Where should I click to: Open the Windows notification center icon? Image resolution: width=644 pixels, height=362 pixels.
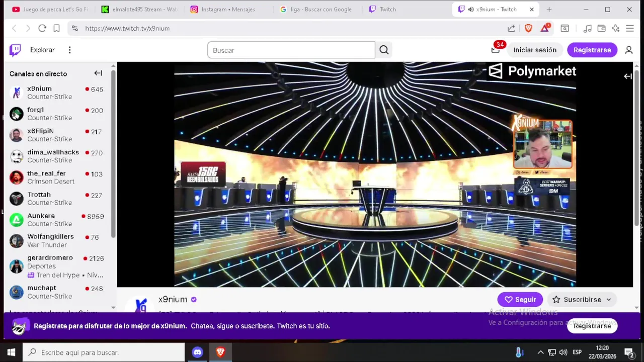[x=629, y=352]
